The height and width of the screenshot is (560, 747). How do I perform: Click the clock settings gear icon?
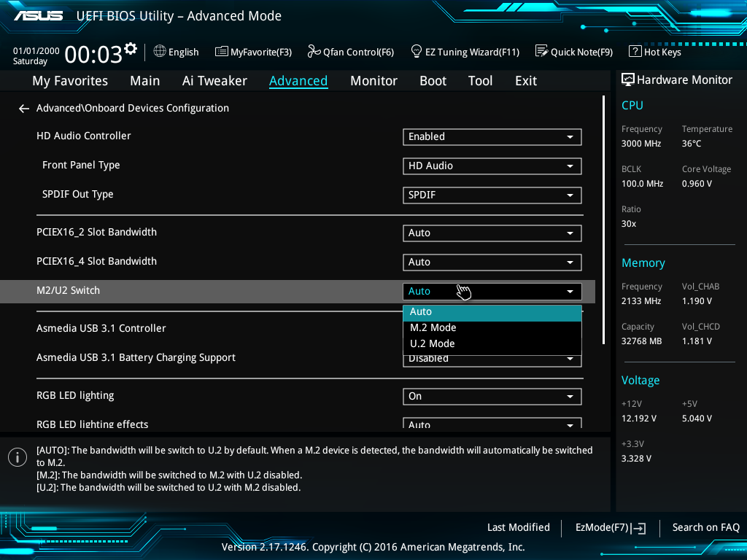click(x=131, y=49)
